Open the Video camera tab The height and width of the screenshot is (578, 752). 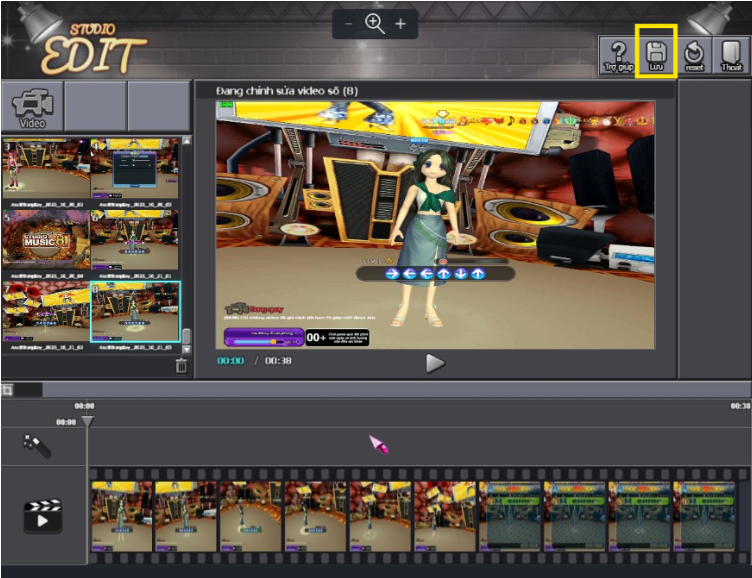(32, 106)
